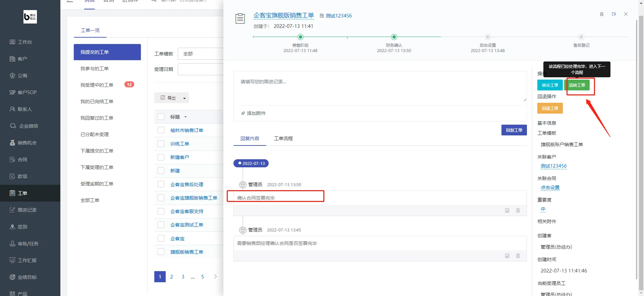This screenshot has height=296, width=644.
Task: Click the 管理员 avatar on the 13:50 reply
Action: click(243, 184)
